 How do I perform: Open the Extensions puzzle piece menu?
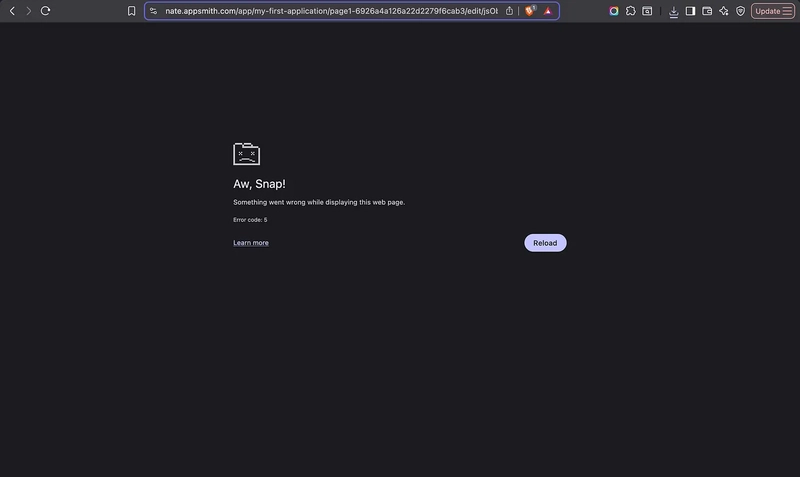click(x=630, y=11)
